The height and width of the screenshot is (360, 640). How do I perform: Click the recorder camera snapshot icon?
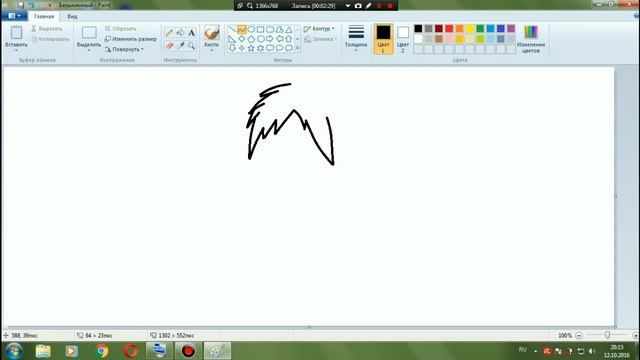pos(358,6)
